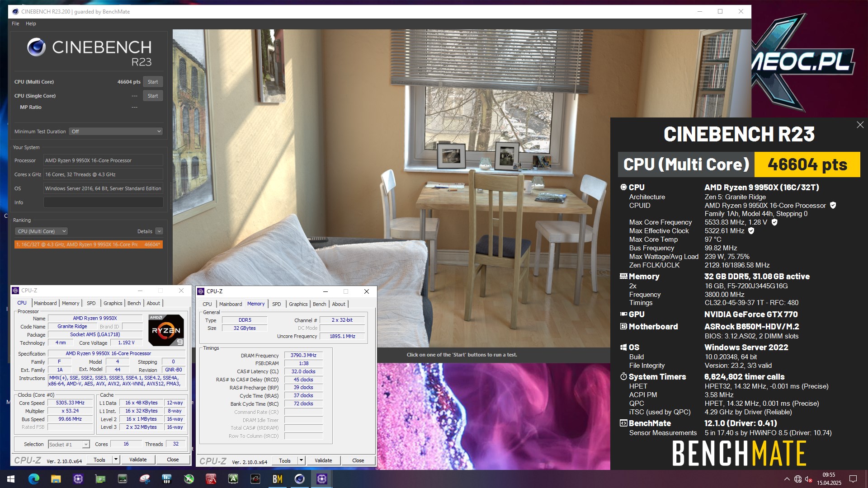The image size is (868, 488).
Task: Select the orange 16C/32T ranking entry
Action: coord(89,244)
